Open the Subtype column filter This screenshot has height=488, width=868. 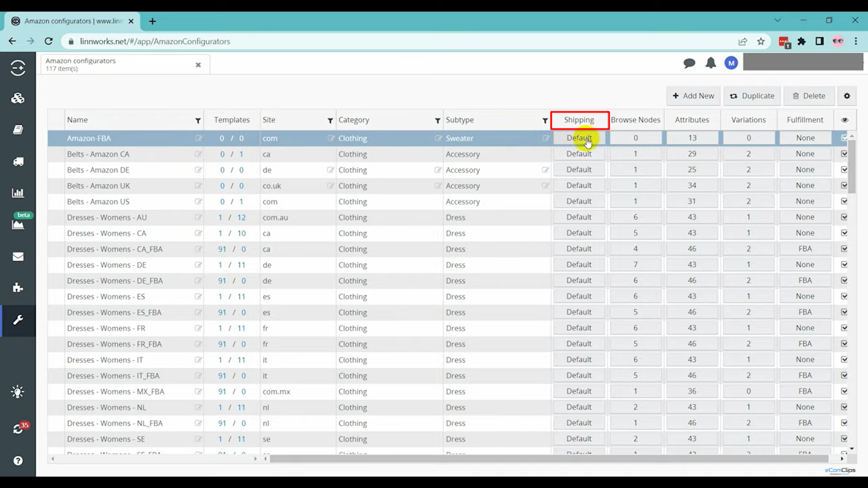pyautogui.click(x=545, y=120)
